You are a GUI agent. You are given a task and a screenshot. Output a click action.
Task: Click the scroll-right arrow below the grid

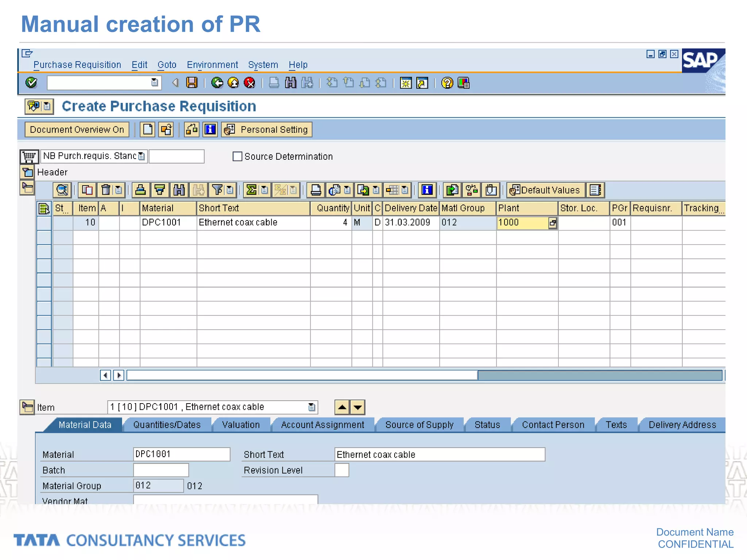(119, 375)
